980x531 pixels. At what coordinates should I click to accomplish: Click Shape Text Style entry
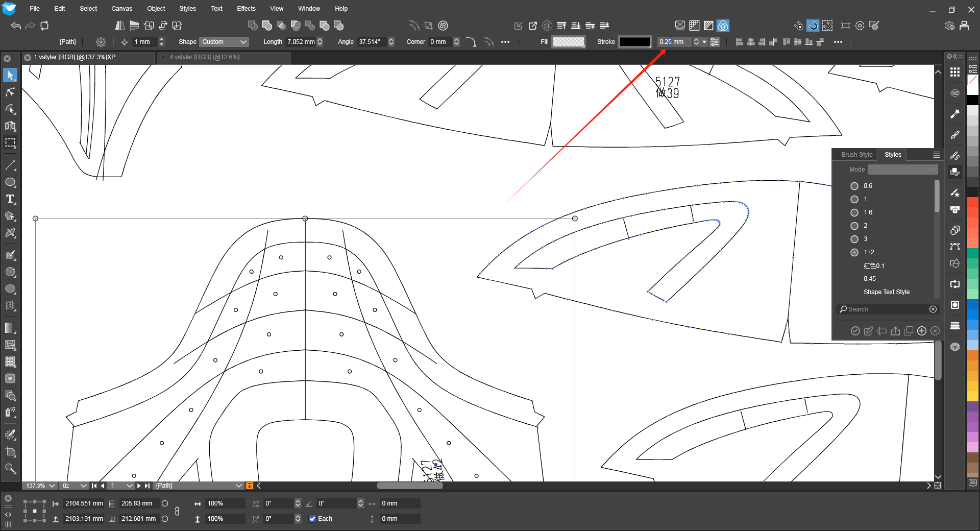tap(886, 292)
